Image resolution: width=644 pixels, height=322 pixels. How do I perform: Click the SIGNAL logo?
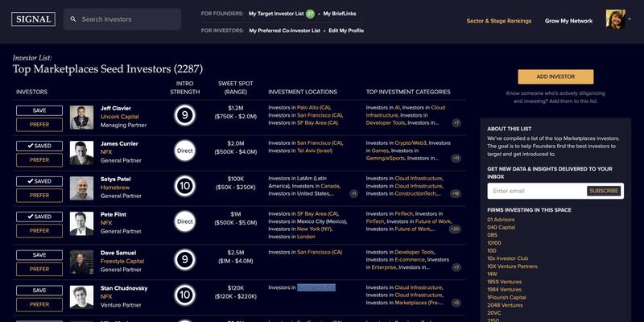click(x=33, y=19)
